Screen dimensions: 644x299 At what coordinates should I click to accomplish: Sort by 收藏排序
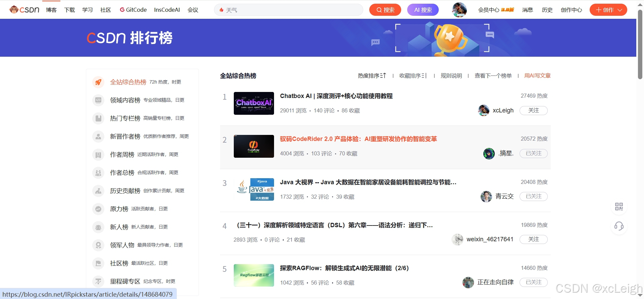tap(413, 76)
